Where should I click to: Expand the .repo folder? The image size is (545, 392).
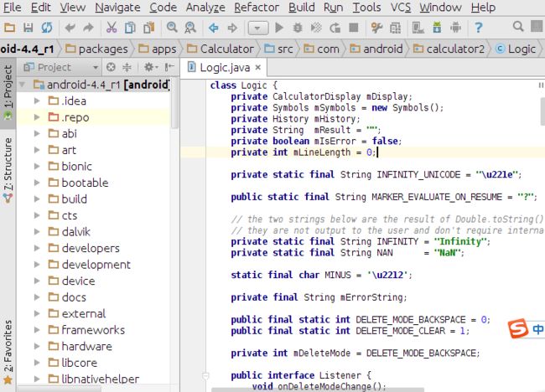click(x=37, y=117)
